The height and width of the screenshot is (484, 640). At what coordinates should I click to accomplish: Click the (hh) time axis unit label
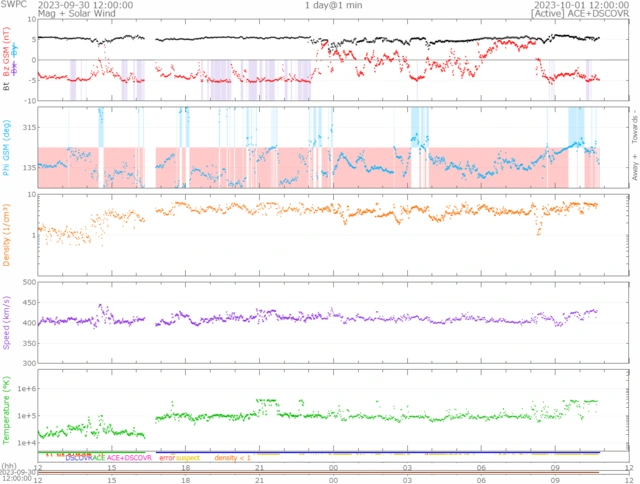pyautogui.click(x=9, y=466)
